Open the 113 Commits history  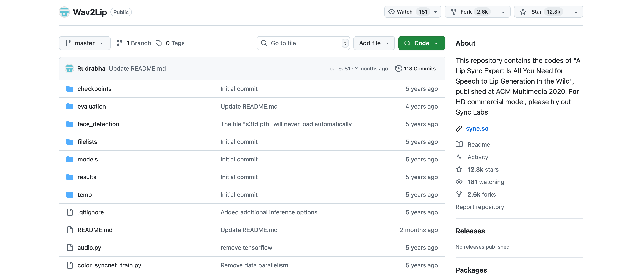click(415, 68)
